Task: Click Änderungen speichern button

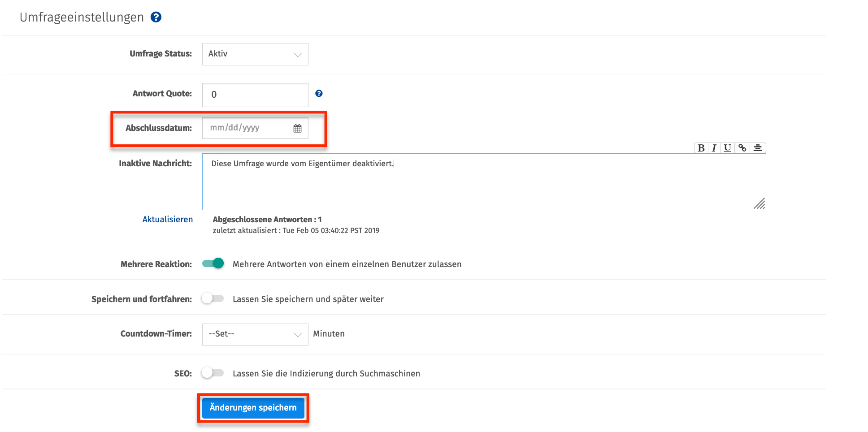Action: click(x=253, y=408)
